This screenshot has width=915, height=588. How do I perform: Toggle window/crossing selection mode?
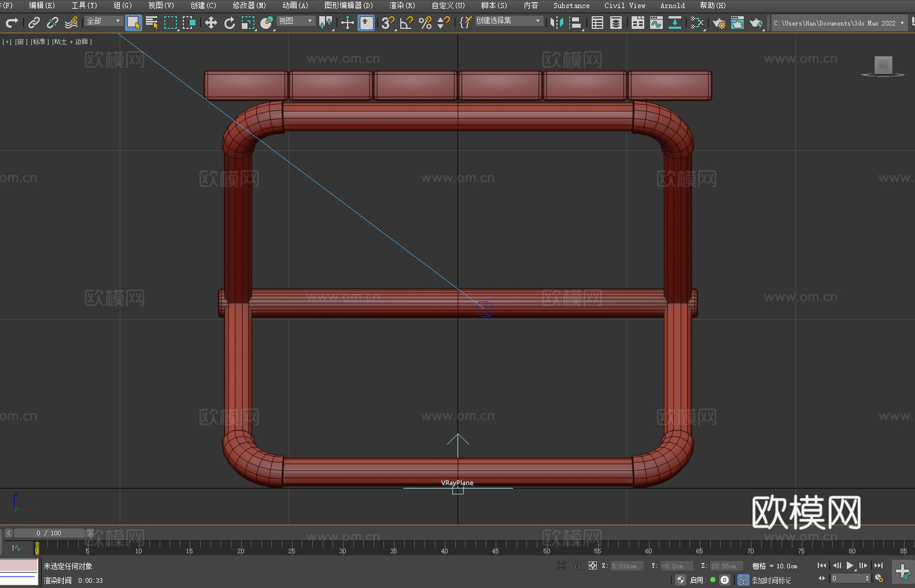(x=189, y=23)
